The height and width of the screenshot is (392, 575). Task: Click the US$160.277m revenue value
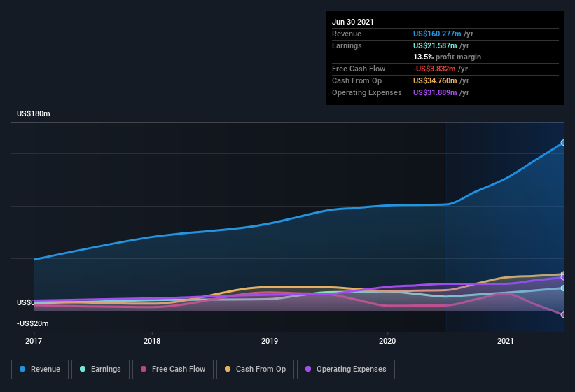tap(437, 34)
